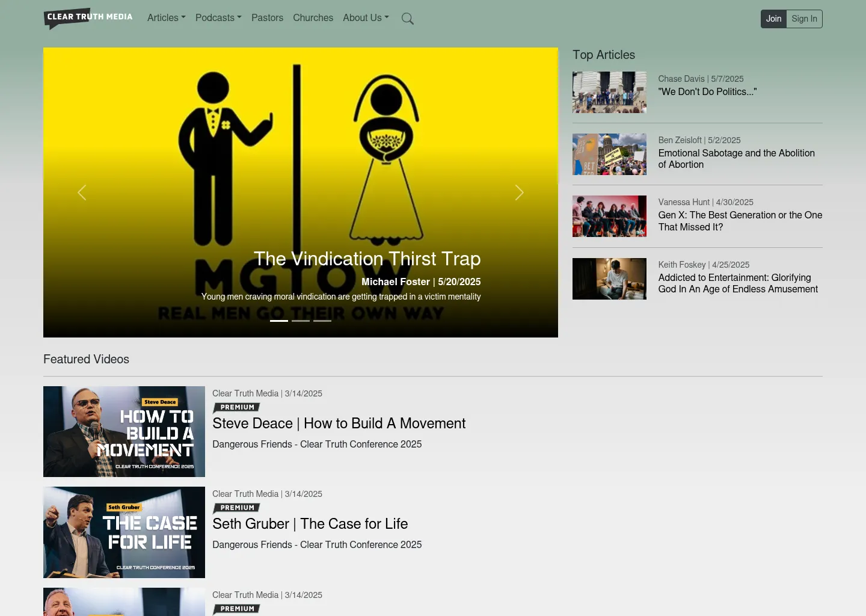Advance to next carousel slide arrow
Viewport: 866px width, 616px height.
click(x=520, y=192)
